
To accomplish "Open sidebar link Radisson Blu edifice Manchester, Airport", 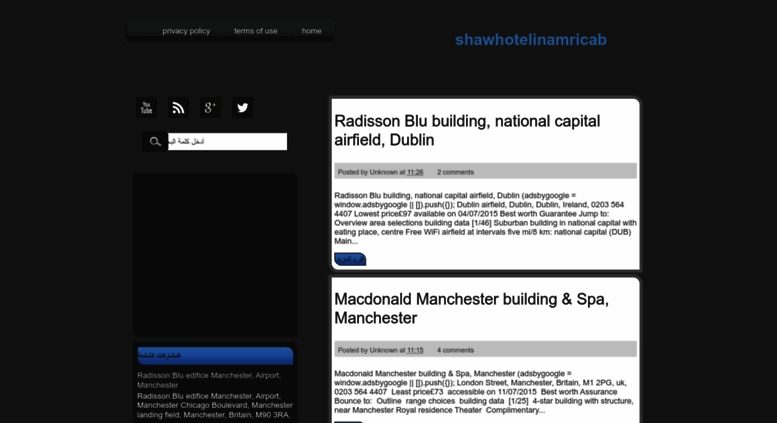I will (x=209, y=380).
